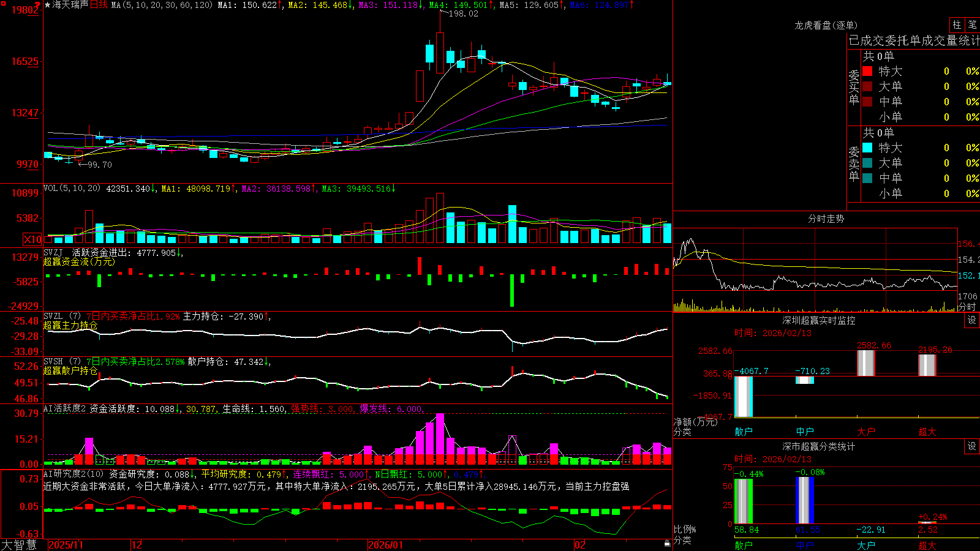Switch order view to 柱 bar mode
Viewport: 980px width, 551px height.
957,25
